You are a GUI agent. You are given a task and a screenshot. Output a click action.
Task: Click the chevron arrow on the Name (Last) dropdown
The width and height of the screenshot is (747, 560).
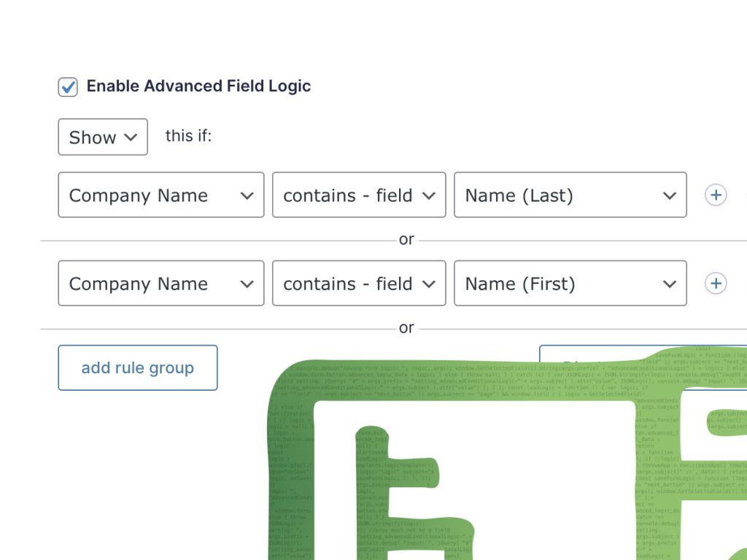670,195
